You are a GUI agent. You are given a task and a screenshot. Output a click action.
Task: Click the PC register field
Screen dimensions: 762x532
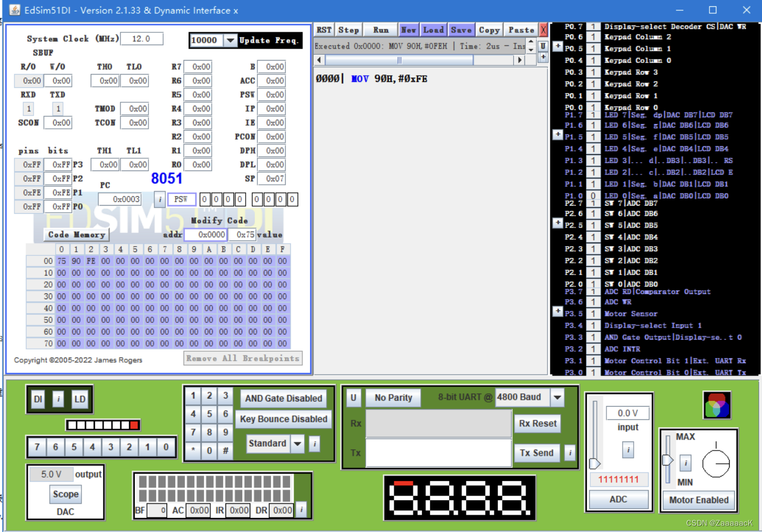[x=120, y=199]
